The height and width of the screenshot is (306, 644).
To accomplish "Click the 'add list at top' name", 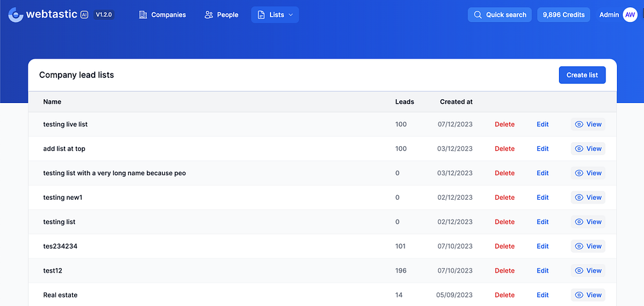I will coord(64,149).
